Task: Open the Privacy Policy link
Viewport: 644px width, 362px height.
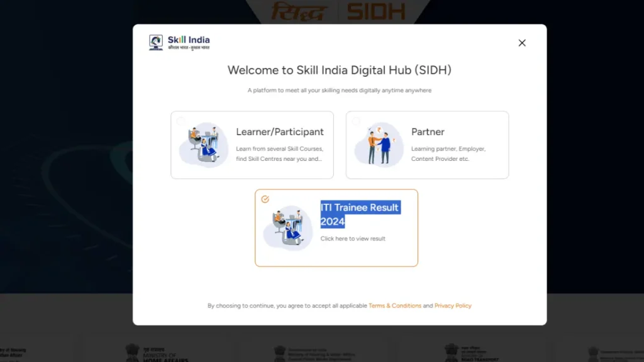Action: click(x=453, y=306)
